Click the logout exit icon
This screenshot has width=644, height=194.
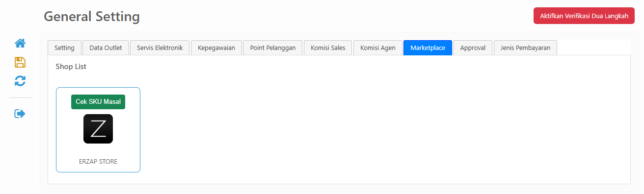[20, 114]
